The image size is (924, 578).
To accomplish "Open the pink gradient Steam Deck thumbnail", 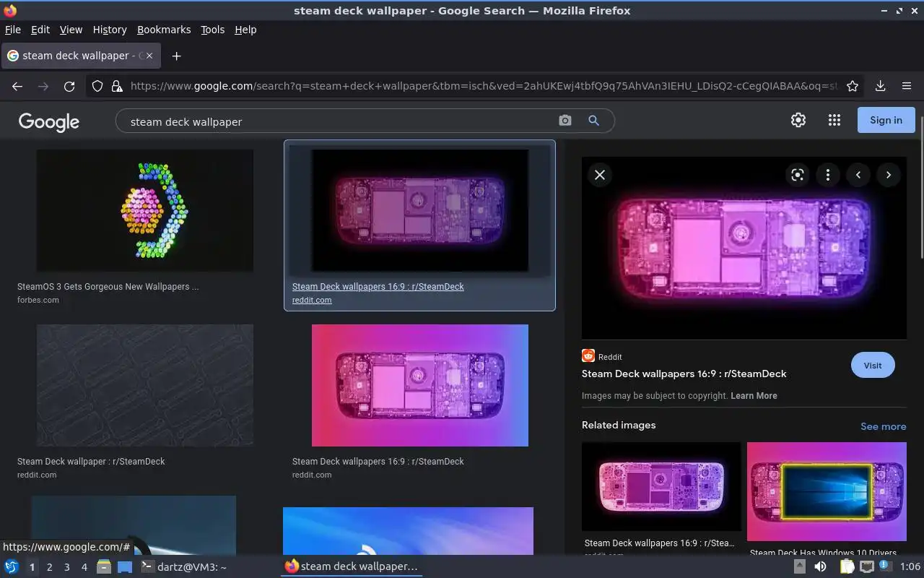I will tap(420, 385).
